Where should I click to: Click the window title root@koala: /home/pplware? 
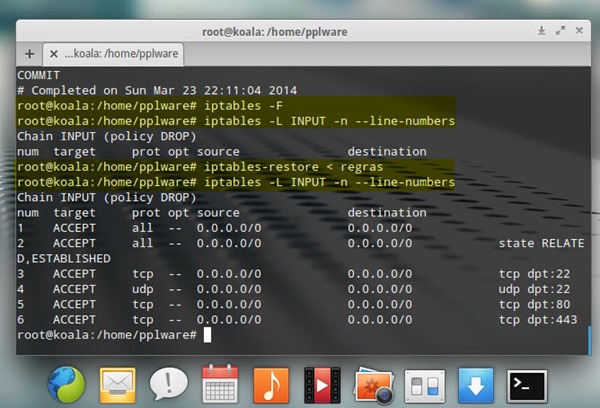pyautogui.click(x=275, y=32)
